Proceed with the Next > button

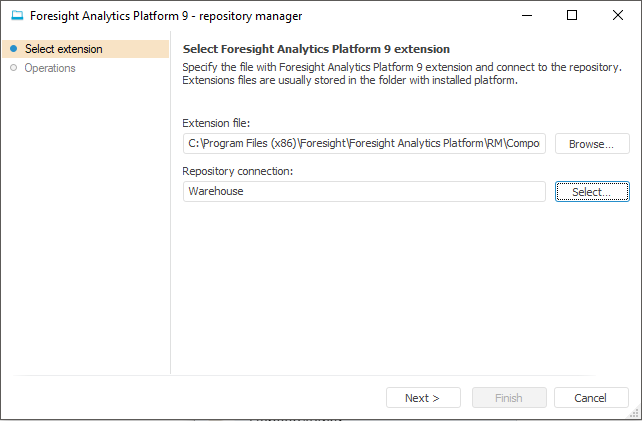pos(423,398)
